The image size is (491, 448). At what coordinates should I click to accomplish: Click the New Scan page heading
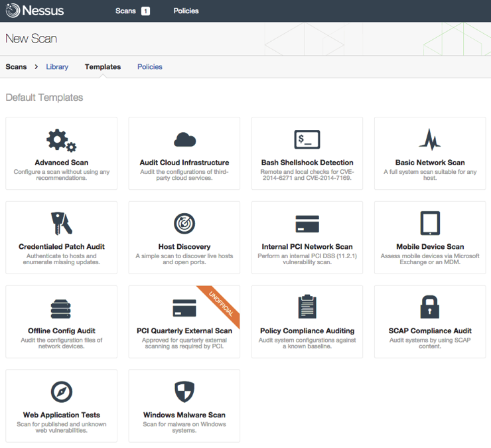point(31,38)
